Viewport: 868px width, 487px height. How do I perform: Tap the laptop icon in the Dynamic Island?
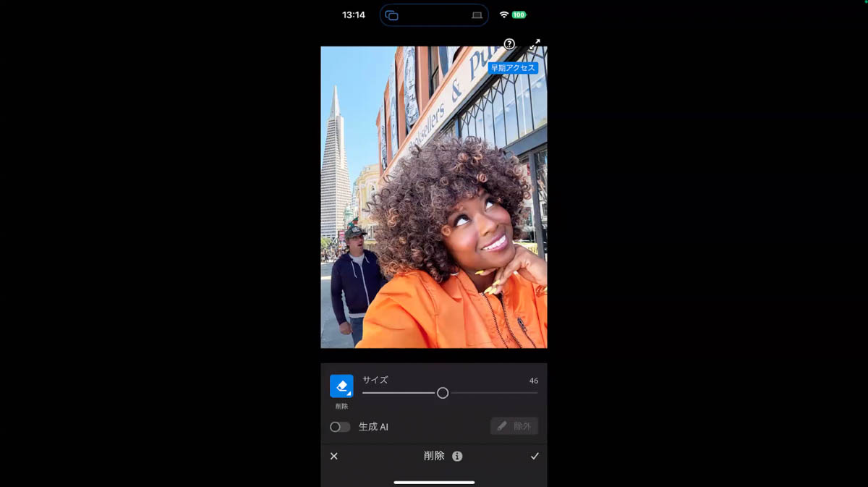477,15
